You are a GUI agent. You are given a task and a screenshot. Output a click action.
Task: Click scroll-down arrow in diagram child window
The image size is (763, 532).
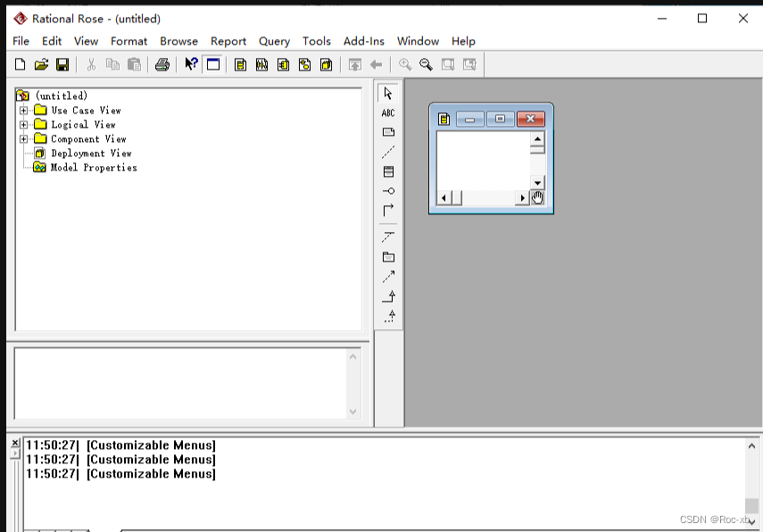(537, 183)
